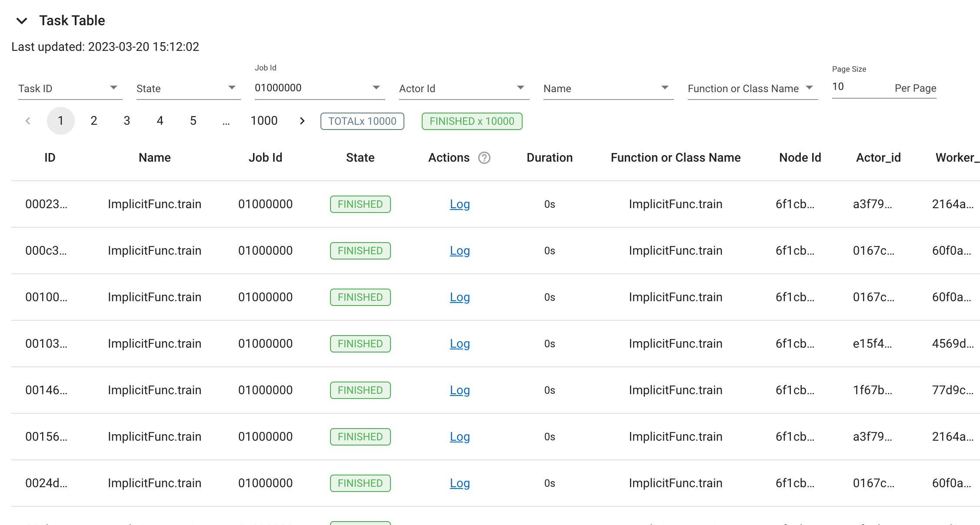The height and width of the screenshot is (525, 980).
Task: Open Function or Class Name filter dropdown
Action: (753, 88)
